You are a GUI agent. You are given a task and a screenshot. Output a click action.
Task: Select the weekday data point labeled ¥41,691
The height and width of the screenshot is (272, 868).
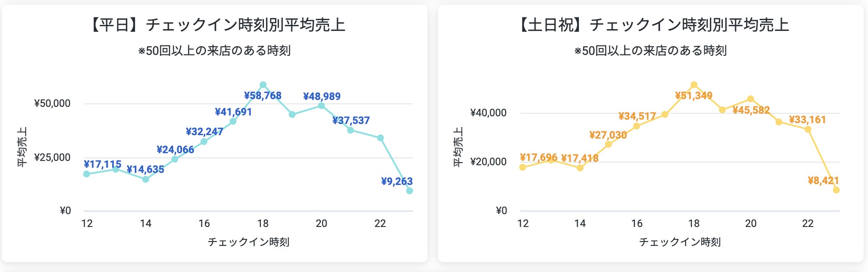click(233, 121)
